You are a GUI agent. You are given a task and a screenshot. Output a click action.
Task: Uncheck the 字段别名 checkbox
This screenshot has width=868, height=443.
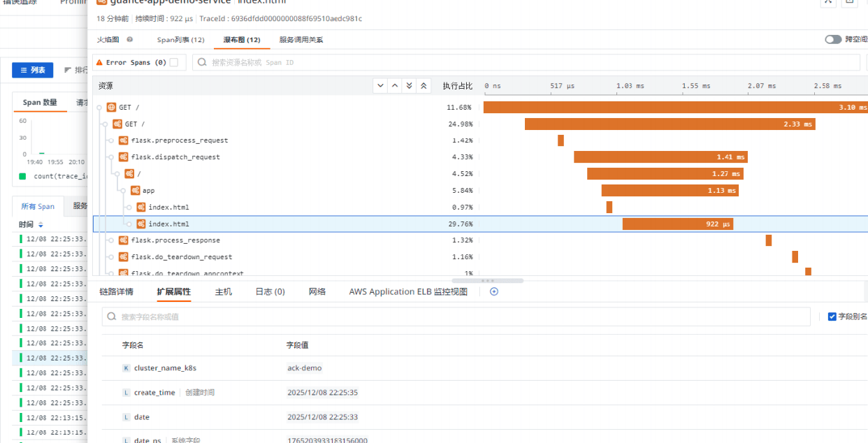[832, 317]
